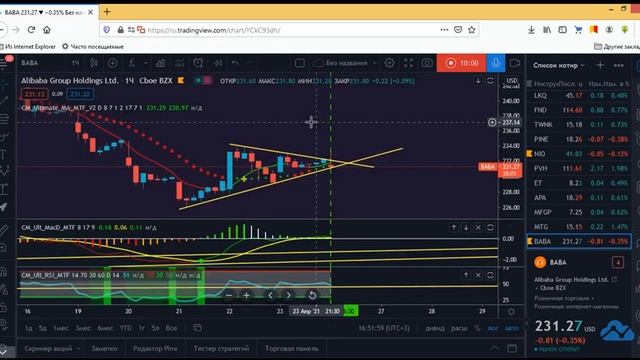
Task: Open the financials bar-chart icon in toolbar
Action: [160, 63]
